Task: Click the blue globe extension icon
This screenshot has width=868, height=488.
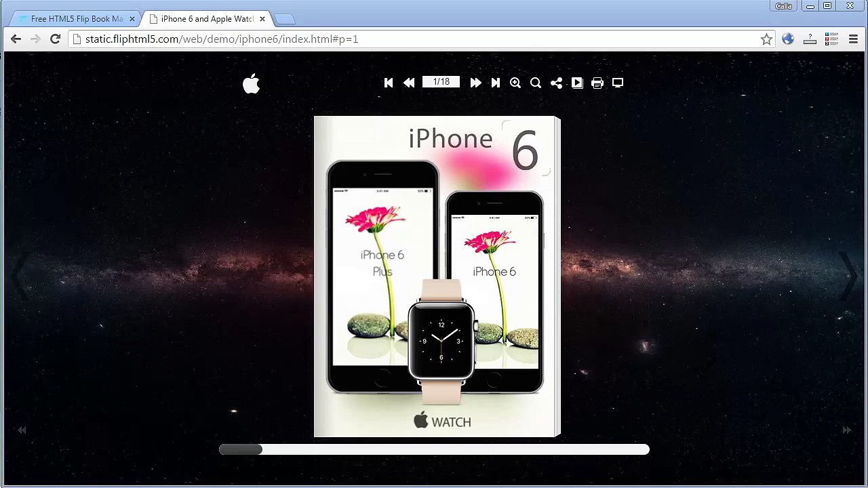Action: coord(787,39)
